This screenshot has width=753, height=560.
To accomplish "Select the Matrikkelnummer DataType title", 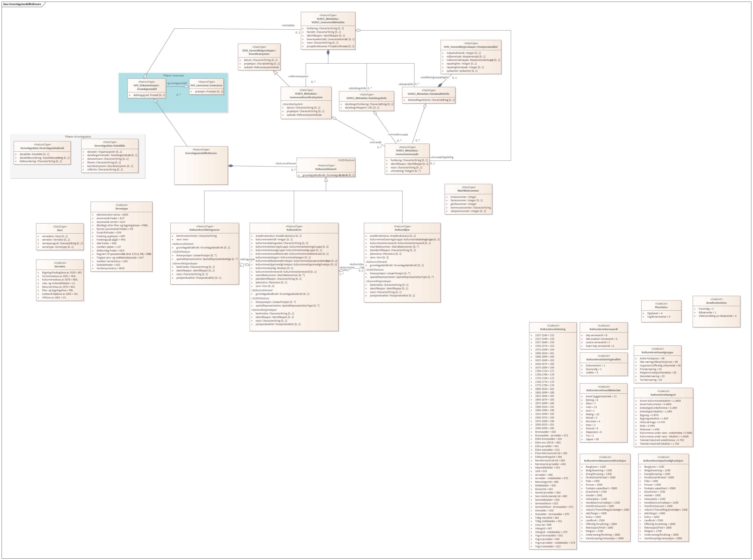I will tap(468, 191).
